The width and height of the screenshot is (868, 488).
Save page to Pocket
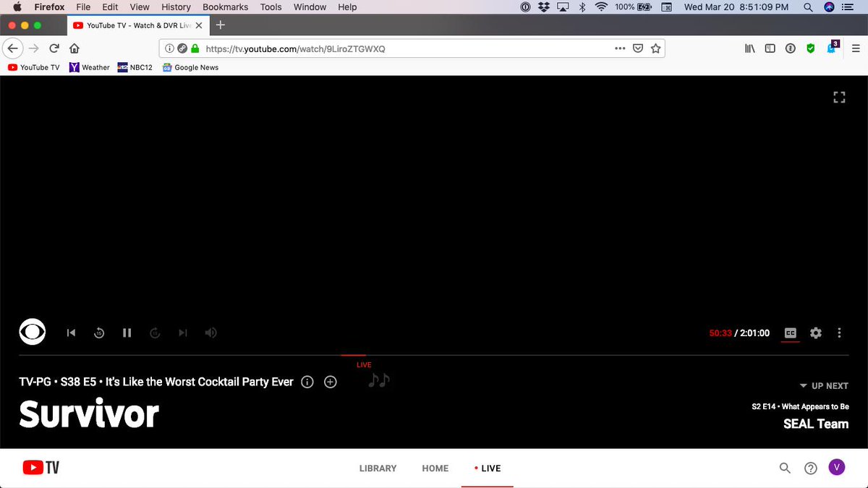click(638, 48)
